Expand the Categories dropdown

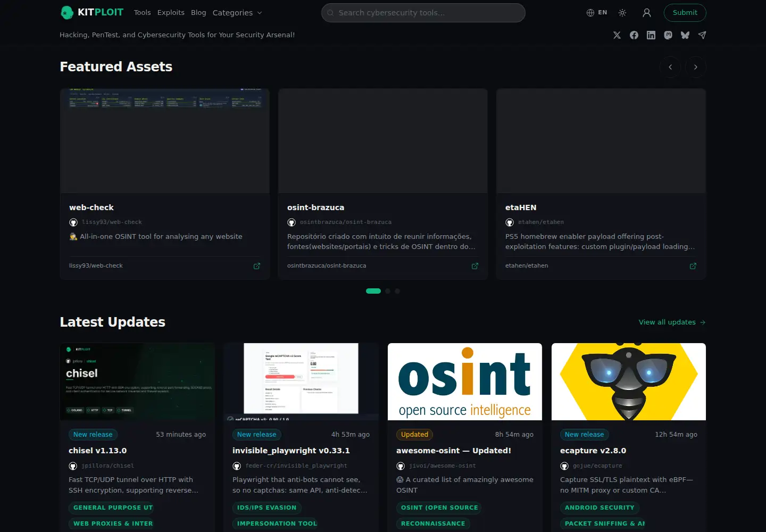[x=237, y=13]
